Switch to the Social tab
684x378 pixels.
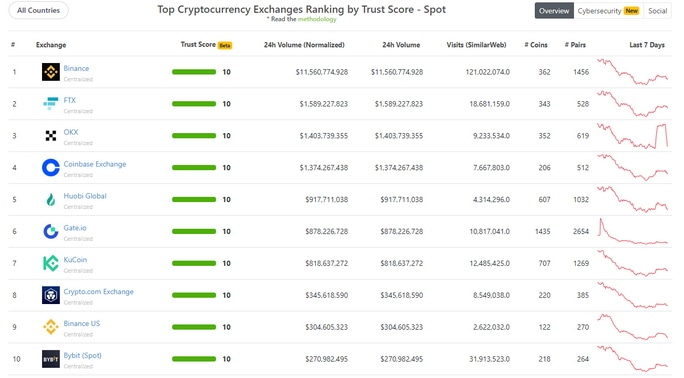657,11
